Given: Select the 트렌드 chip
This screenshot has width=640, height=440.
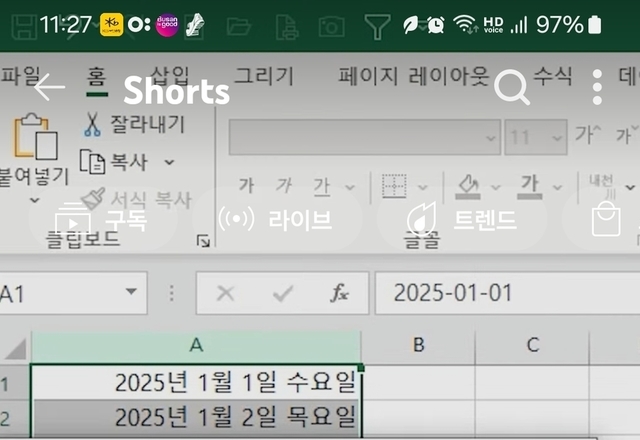Looking at the screenshot, I should tap(462, 219).
